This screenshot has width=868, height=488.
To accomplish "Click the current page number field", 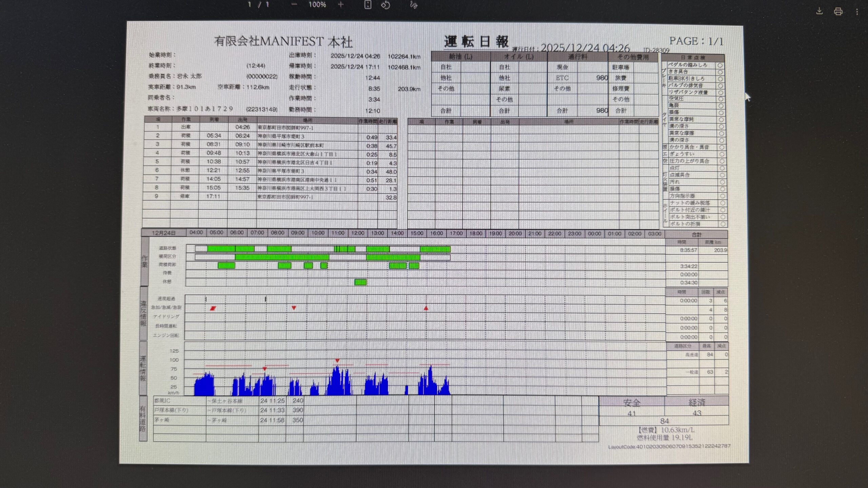I will click(x=250, y=5).
